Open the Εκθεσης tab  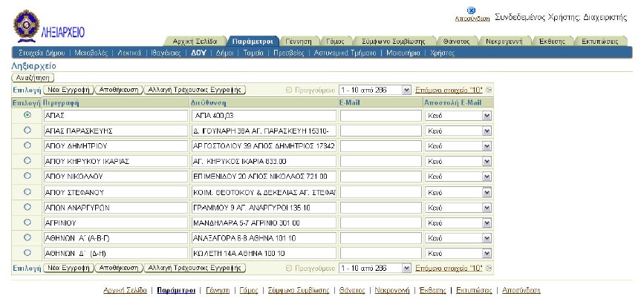point(552,42)
